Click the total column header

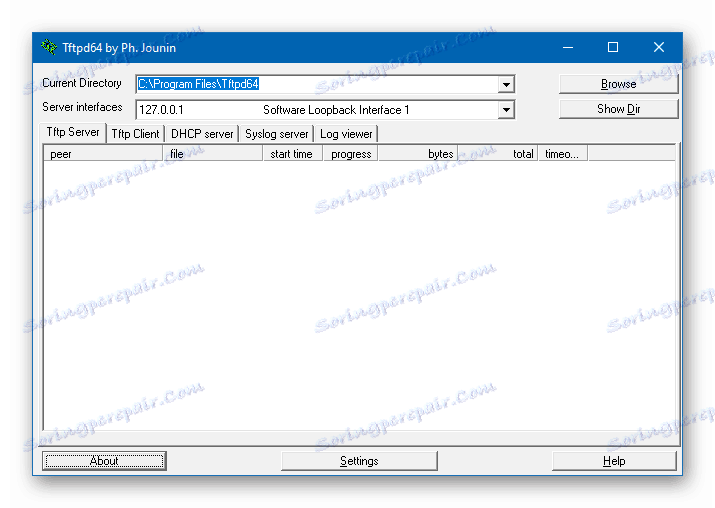[498, 154]
